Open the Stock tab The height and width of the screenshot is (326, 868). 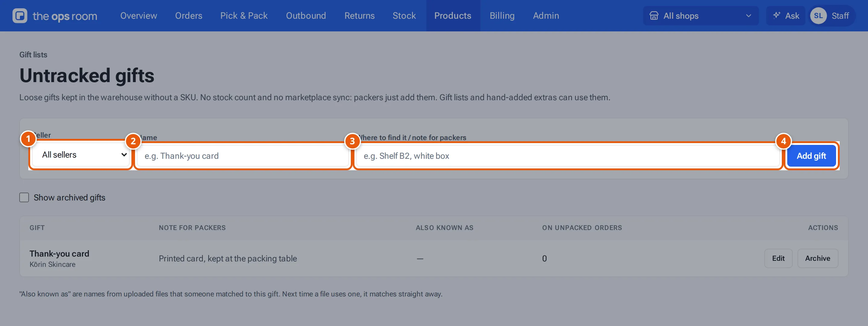pyautogui.click(x=404, y=15)
